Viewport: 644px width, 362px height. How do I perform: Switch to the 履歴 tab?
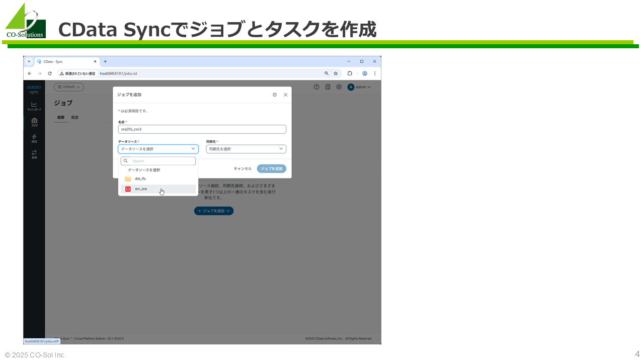(75, 118)
